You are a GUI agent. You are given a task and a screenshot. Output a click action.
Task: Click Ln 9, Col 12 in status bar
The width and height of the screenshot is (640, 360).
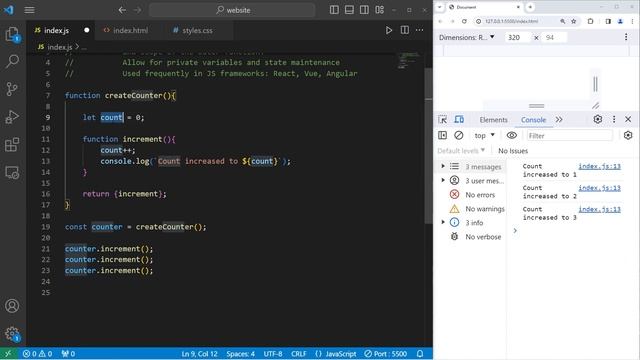(199, 353)
